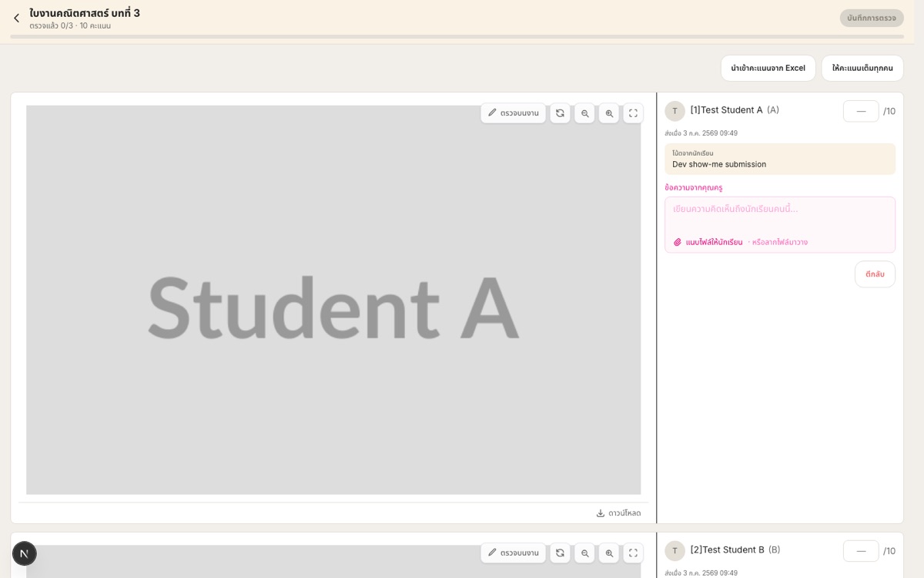Import scores with นำเข้าคะแนนจาก Excel
Screen dimensions: 924x578
tap(768, 68)
